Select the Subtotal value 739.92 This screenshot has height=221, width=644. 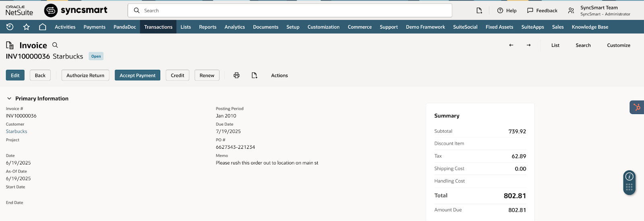[x=517, y=131]
